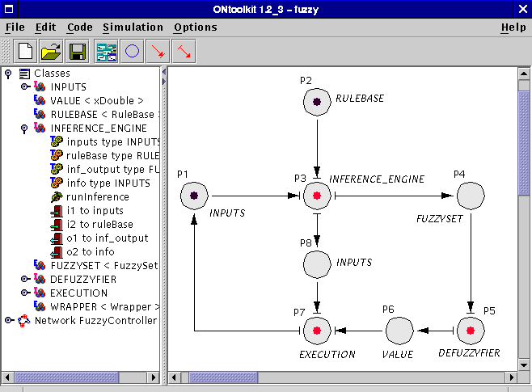Click canvas horizontal scrollbar right arrow
This screenshot has width=532, height=392.
coord(511,377)
